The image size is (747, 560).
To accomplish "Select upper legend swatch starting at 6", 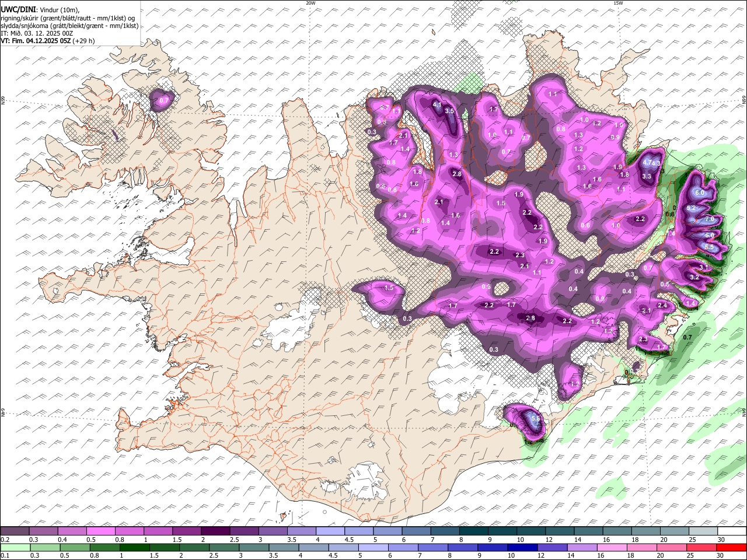I will click(416, 531).
